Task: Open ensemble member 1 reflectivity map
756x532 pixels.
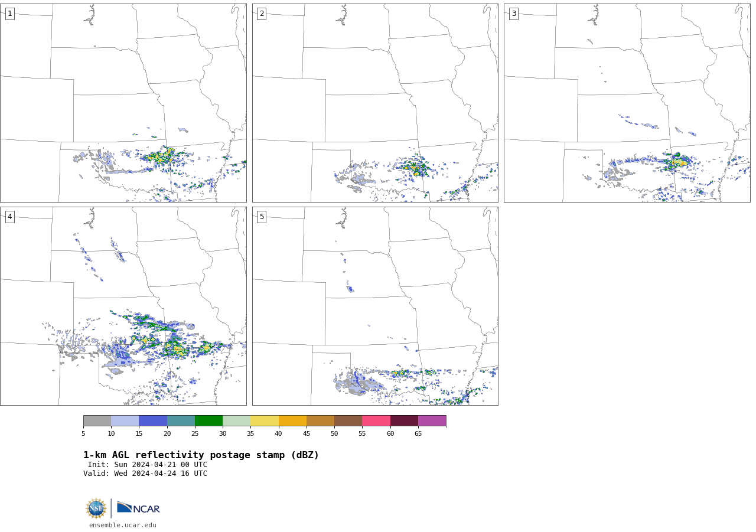Action: coord(123,103)
